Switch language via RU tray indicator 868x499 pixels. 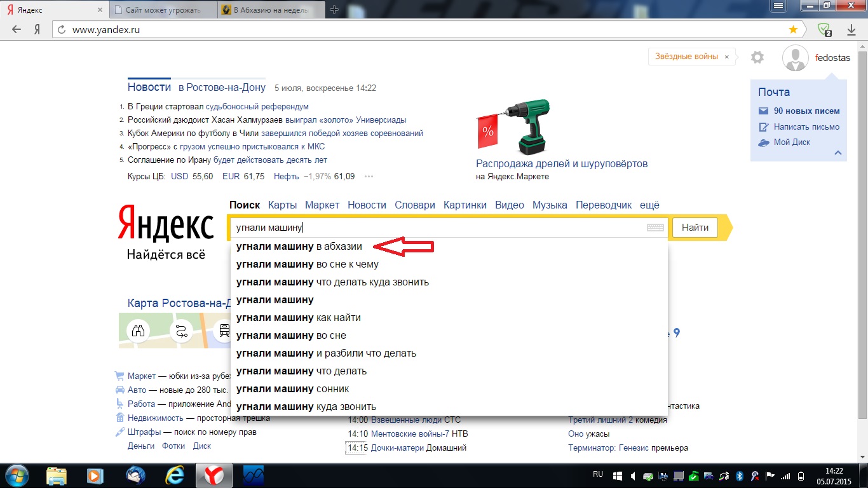[x=598, y=474]
